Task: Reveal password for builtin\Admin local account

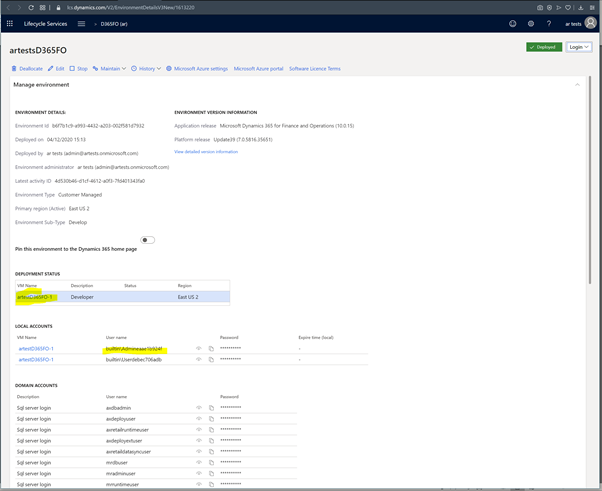Action: pyautogui.click(x=198, y=348)
